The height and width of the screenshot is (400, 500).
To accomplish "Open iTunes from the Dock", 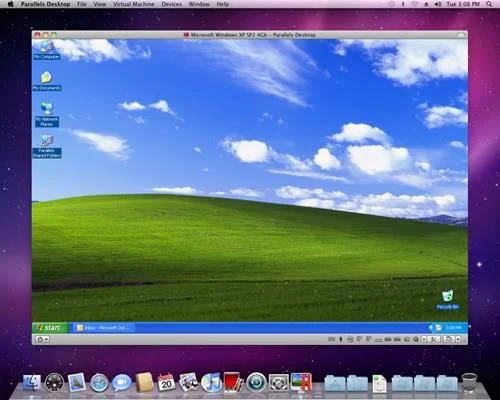I will tap(211, 382).
